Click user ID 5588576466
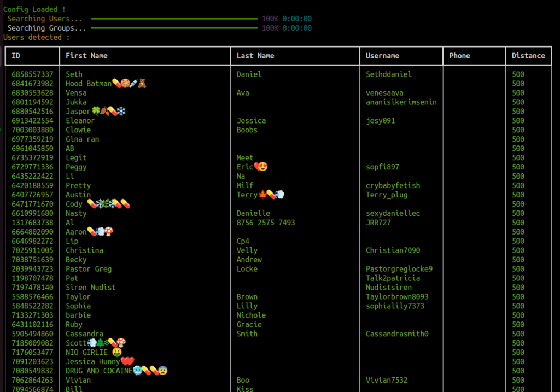This screenshot has height=392, width=560. [x=32, y=297]
